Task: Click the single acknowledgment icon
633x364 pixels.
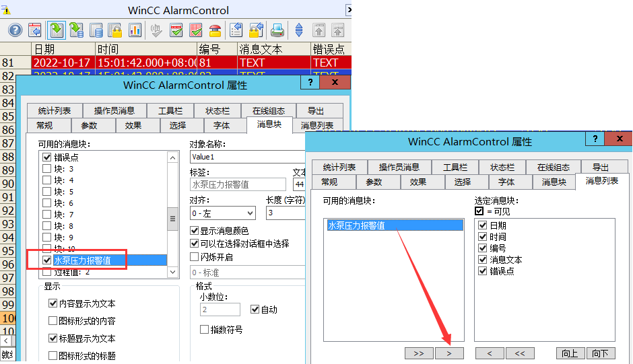Action: click(176, 30)
